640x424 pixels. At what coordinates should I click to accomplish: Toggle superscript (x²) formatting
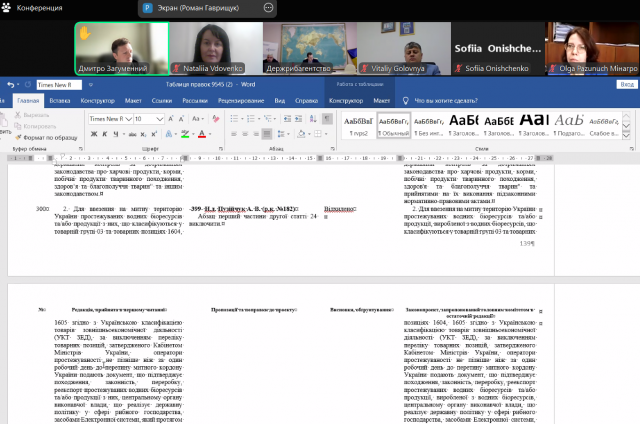(154, 134)
